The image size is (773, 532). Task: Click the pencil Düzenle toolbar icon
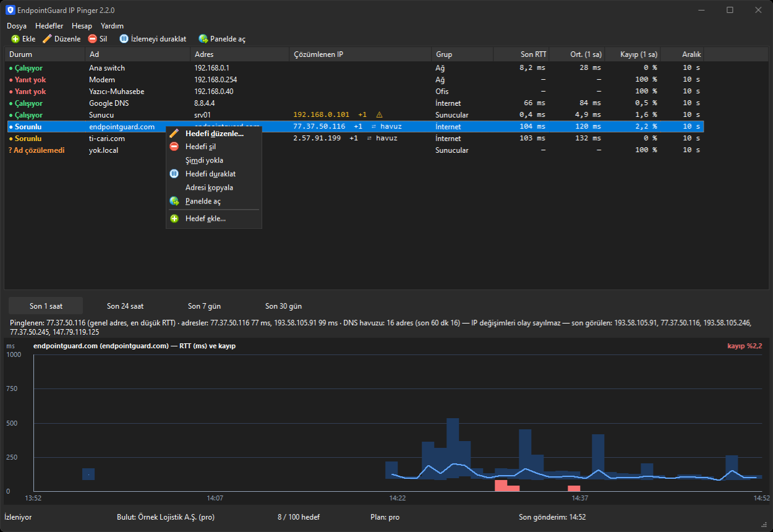click(47, 39)
